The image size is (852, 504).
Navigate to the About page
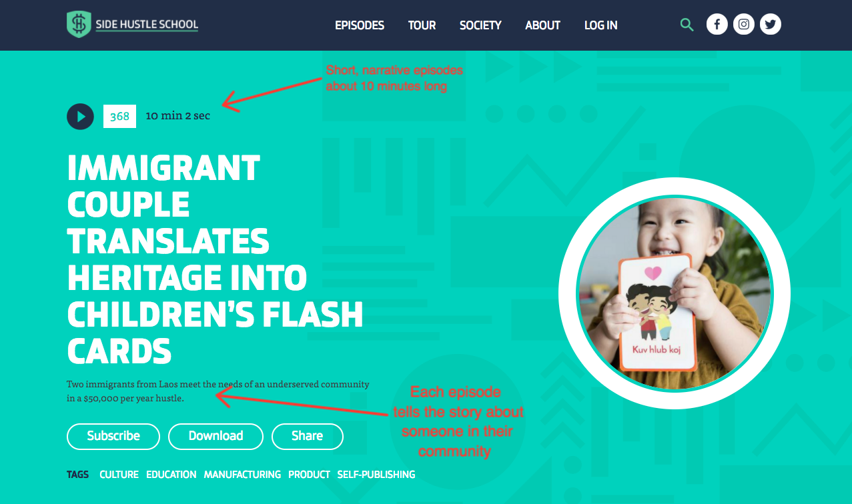coord(542,25)
